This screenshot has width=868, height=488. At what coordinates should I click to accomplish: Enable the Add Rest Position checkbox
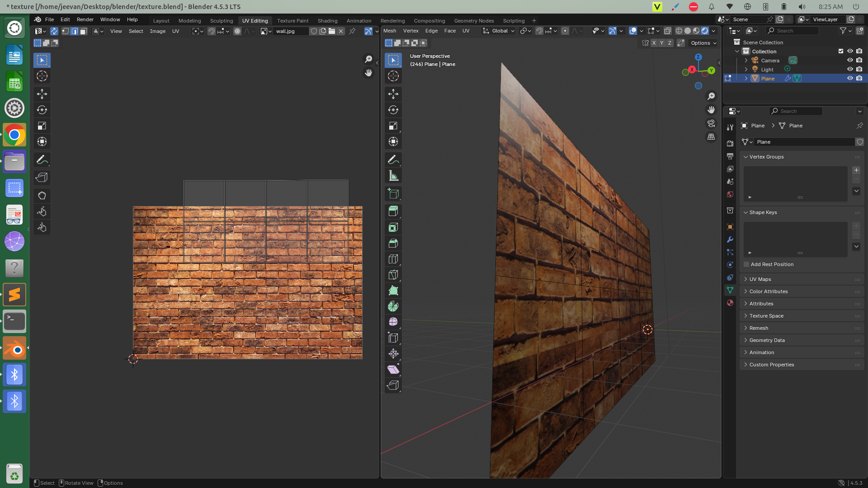(x=746, y=264)
